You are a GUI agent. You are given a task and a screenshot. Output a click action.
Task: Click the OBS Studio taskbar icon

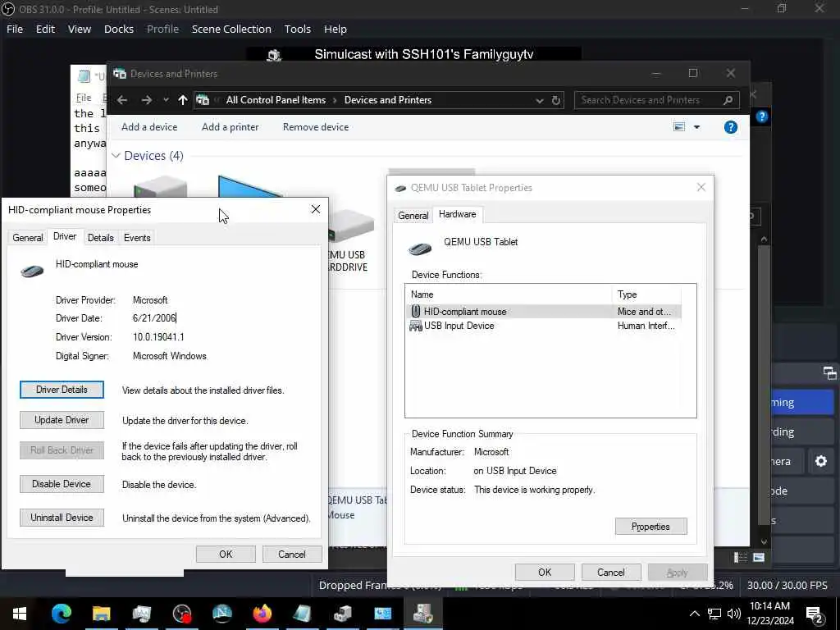181,614
